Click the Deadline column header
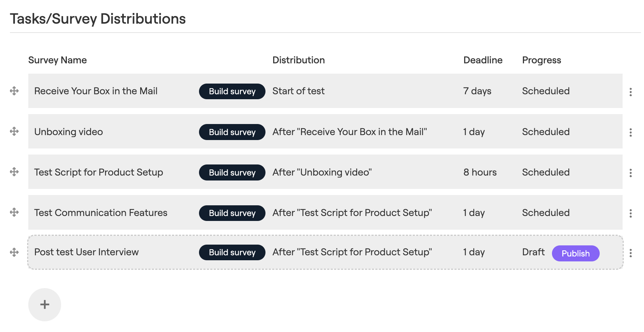This screenshot has height=332, width=644. click(483, 60)
